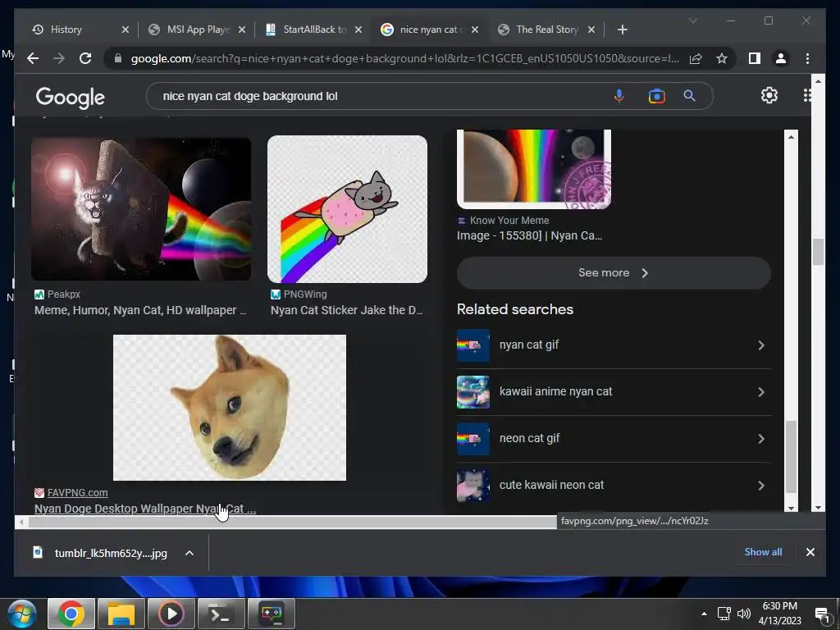The width and height of the screenshot is (840, 630).
Task: Open Chrome from the taskbar
Action: tap(71, 614)
